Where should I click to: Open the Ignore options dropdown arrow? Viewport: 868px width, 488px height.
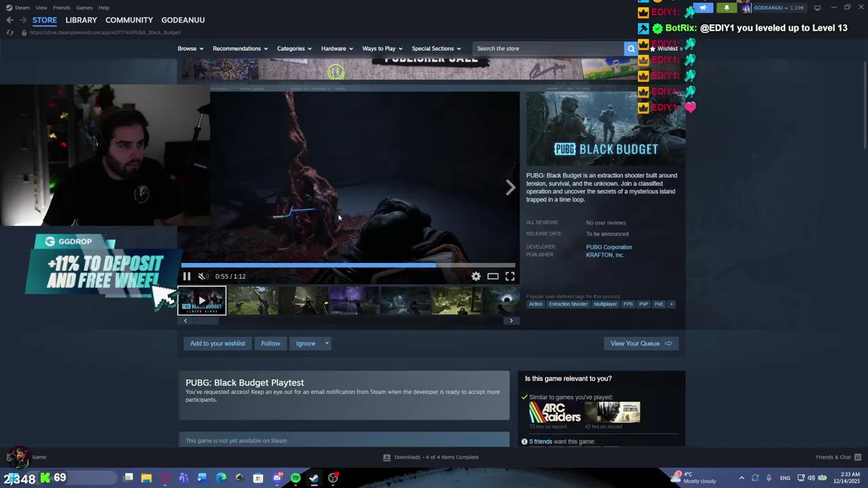click(x=326, y=343)
